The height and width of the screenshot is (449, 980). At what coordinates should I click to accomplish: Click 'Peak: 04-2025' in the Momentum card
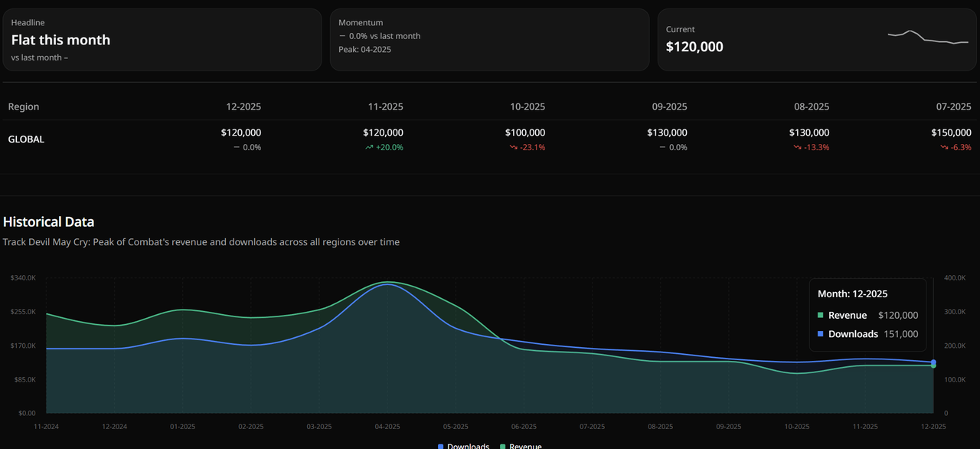[364, 49]
